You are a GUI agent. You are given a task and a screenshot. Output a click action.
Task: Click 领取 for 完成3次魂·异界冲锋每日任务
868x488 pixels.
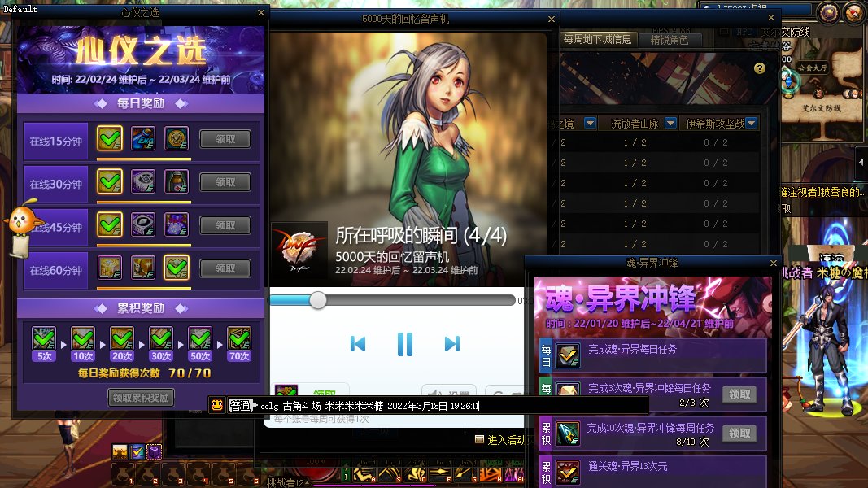739,394
